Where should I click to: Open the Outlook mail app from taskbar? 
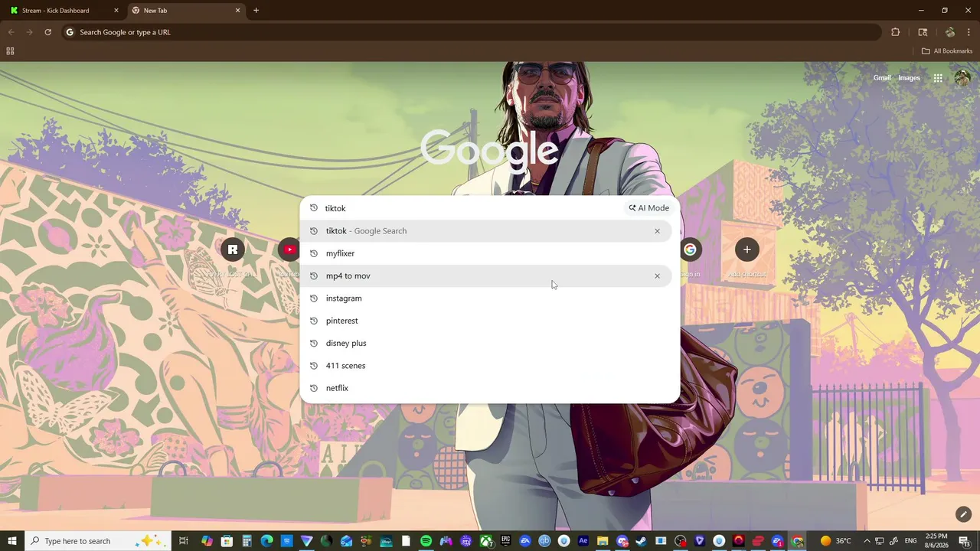pos(346,541)
